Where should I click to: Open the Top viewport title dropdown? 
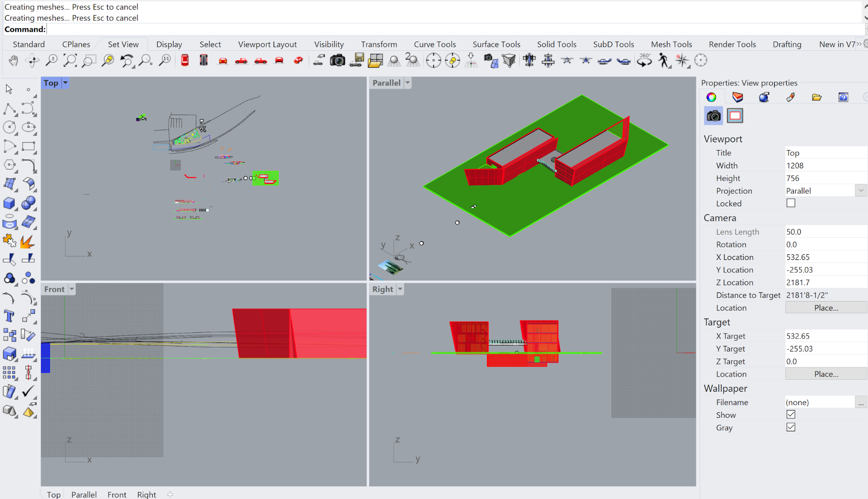click(65, 82)
